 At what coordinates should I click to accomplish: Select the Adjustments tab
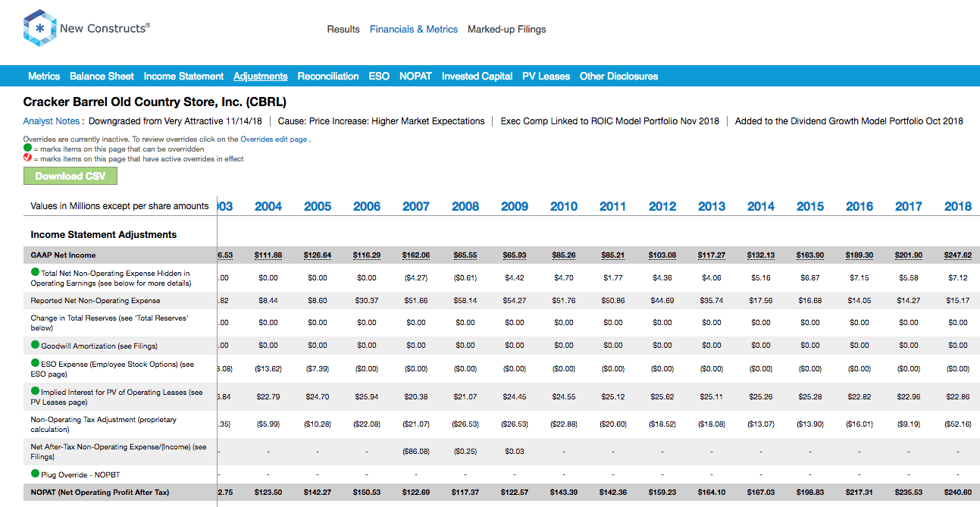pyautogui.click(x=261, y=77)
